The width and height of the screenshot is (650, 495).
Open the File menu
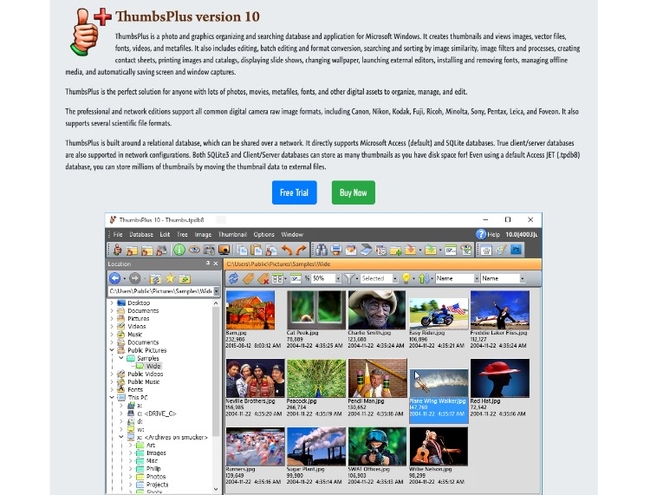(x=118, y=234)
